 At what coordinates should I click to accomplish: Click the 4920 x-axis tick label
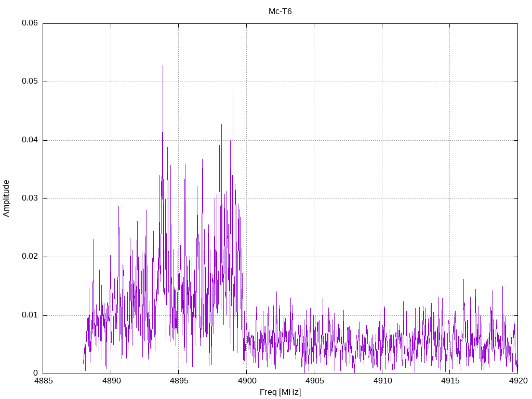coord(518,381)
